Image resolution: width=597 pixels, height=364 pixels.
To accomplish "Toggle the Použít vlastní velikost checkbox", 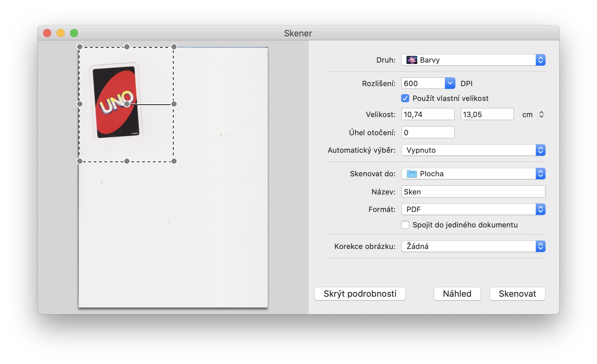I will (x=405, y=98).
